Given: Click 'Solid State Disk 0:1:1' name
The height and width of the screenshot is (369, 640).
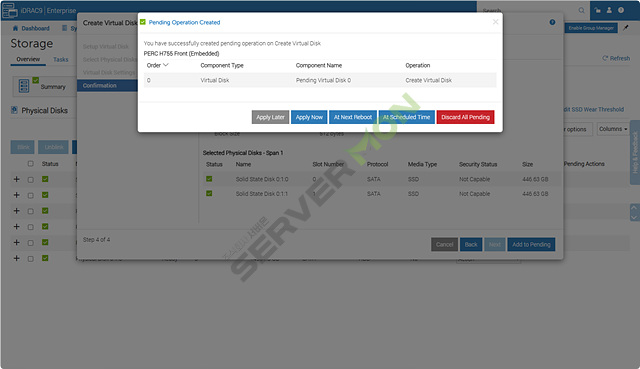Looking at the screenshot, I should [262, 194].
